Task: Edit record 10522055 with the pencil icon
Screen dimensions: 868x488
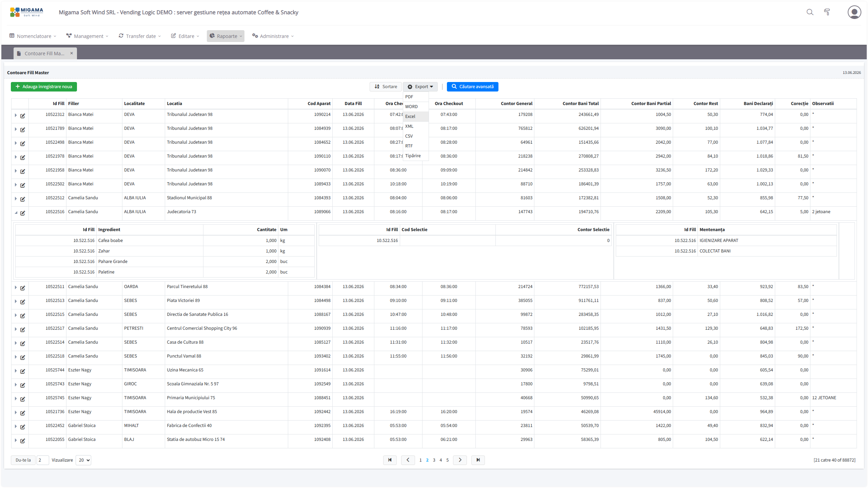Action: [23, 441]
